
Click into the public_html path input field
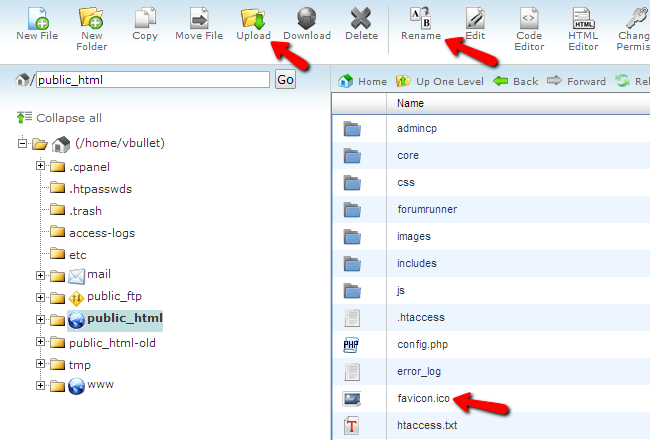[x=152, y=80]
